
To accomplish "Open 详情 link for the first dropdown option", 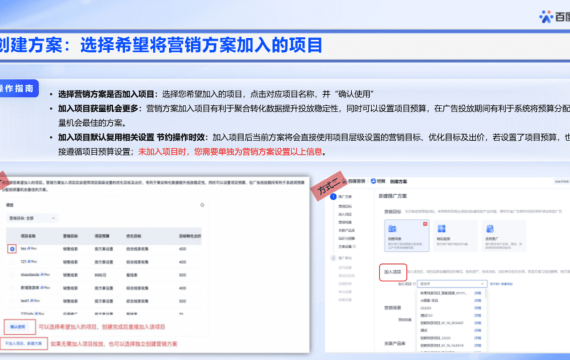I will coord(478,293).
